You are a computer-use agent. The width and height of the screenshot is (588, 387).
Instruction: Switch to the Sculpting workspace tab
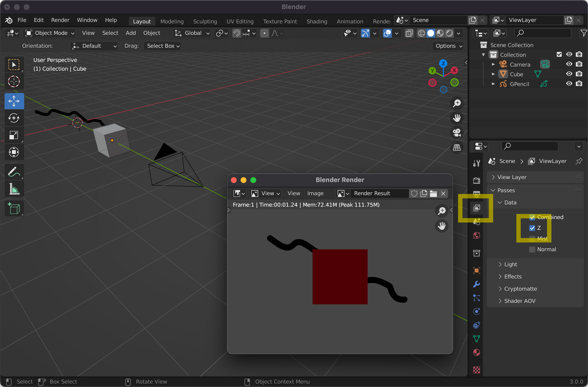[x=205, y=21]
